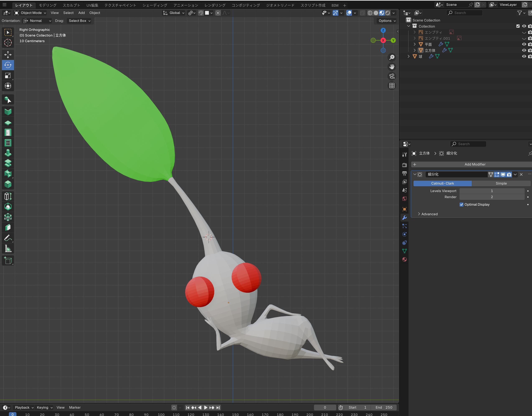The width and height of the screenshot is (532, 416).
Task: Open the Object Data properties tab
Action: (x=405, y=251)
